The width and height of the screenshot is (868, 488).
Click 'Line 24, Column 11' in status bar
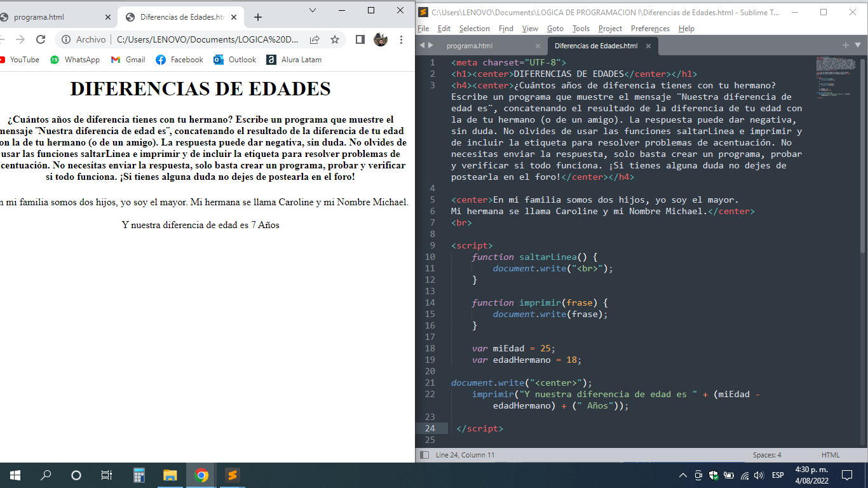coord(465,455)
